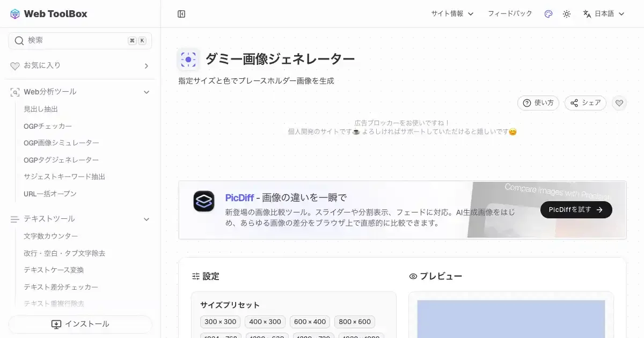Screen dimensions: 644x338
Task: Collapse the テキストツール section
Action: click(146, 219)
